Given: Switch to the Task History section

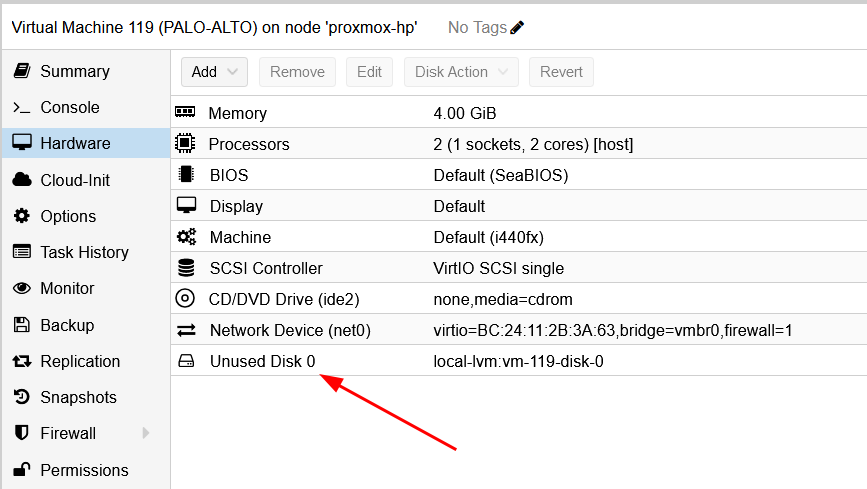Looking at the screenshot, I should pos(84,253).
